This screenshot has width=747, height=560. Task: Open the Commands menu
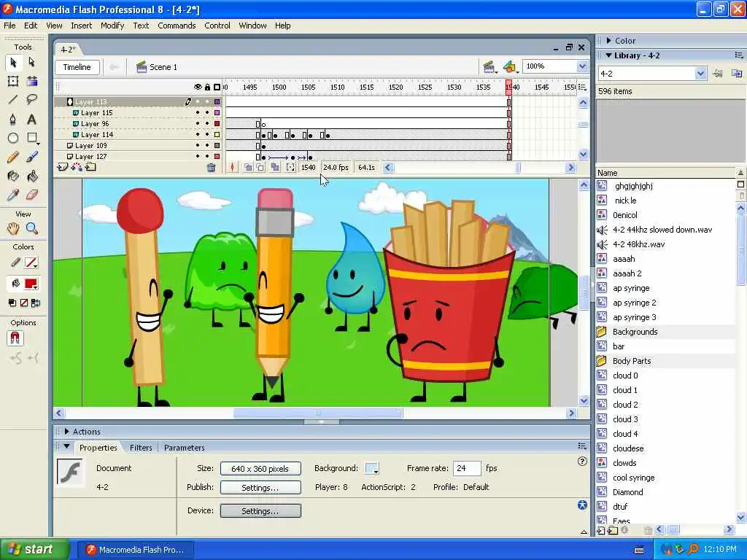pos(177,26)
